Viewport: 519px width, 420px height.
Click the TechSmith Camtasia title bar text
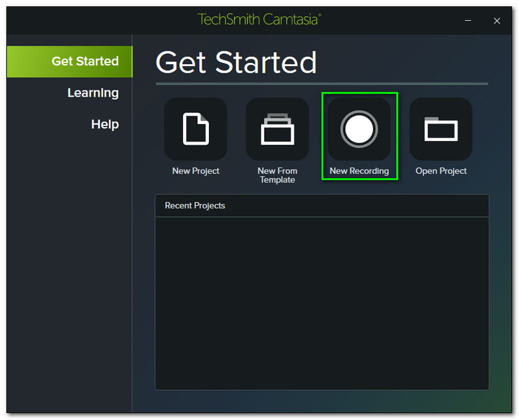259,19
